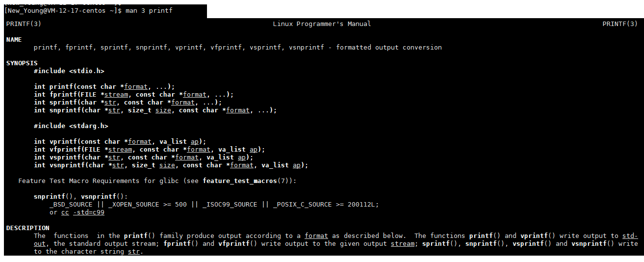The height and width of the screenshot is (262, 644).
Task: Click the DESCRIPTION section heading
Action: [27, 228]
